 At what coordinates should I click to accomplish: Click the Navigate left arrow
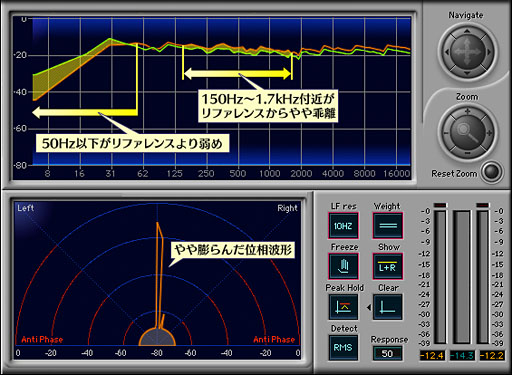(447, 52)
